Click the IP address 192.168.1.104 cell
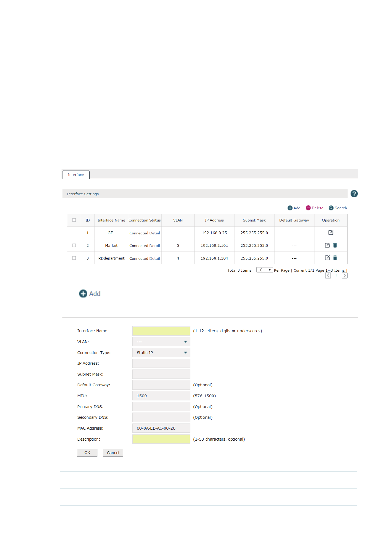Viewport: 392px width, 554px height. [x=214, y=258]
